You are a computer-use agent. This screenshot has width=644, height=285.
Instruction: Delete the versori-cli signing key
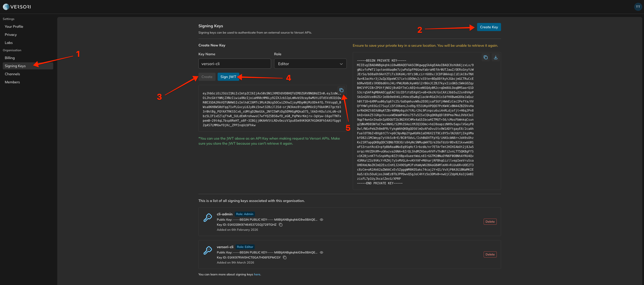pos(490,254)
